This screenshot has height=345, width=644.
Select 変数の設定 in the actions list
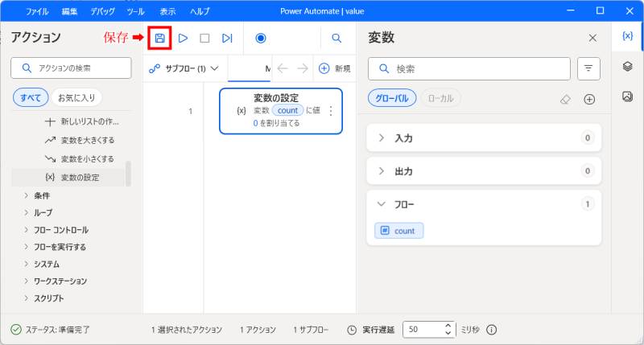click(x=68, y=177)
